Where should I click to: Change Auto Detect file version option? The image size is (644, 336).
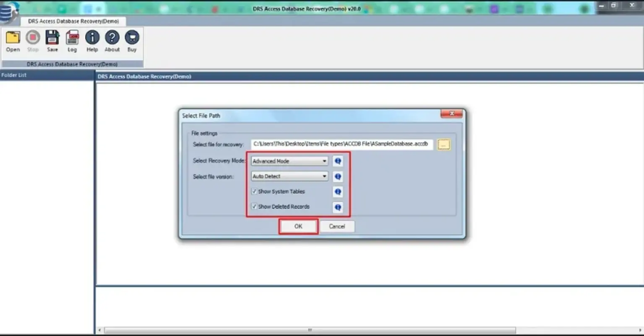289,176
